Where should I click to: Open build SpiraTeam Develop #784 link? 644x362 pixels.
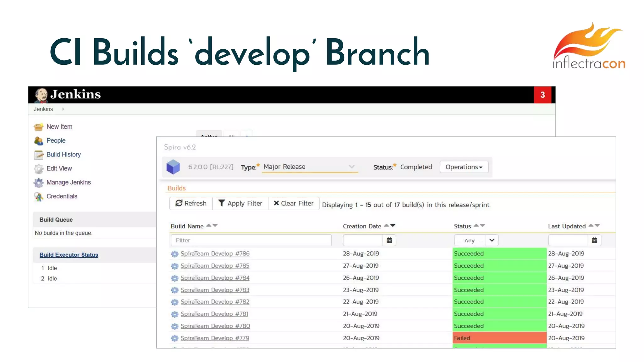215,278
